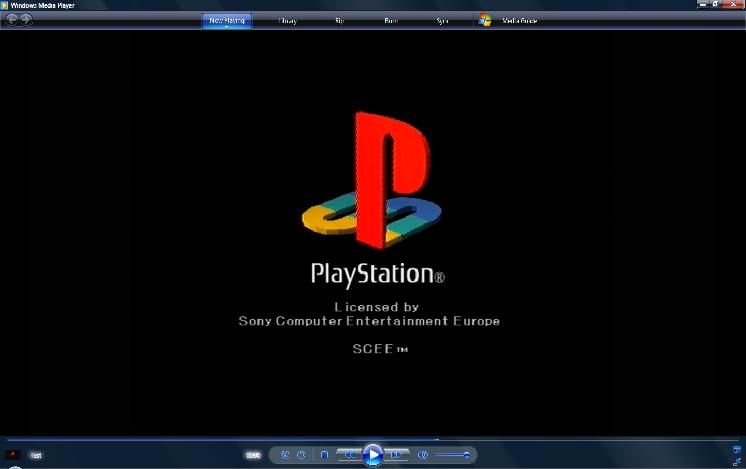Open the Rip tab
The width and height of the screenshot is (746, 469).
[339, 21]
